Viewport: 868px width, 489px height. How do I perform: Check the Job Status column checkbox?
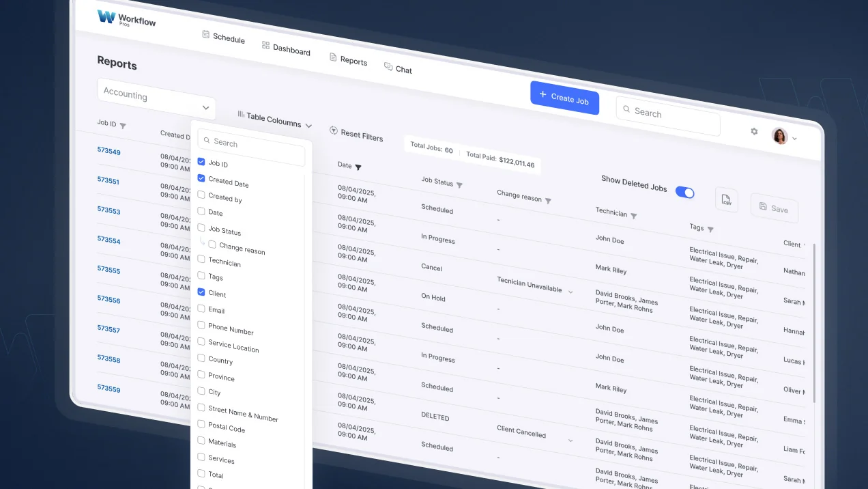click(201, 227)
